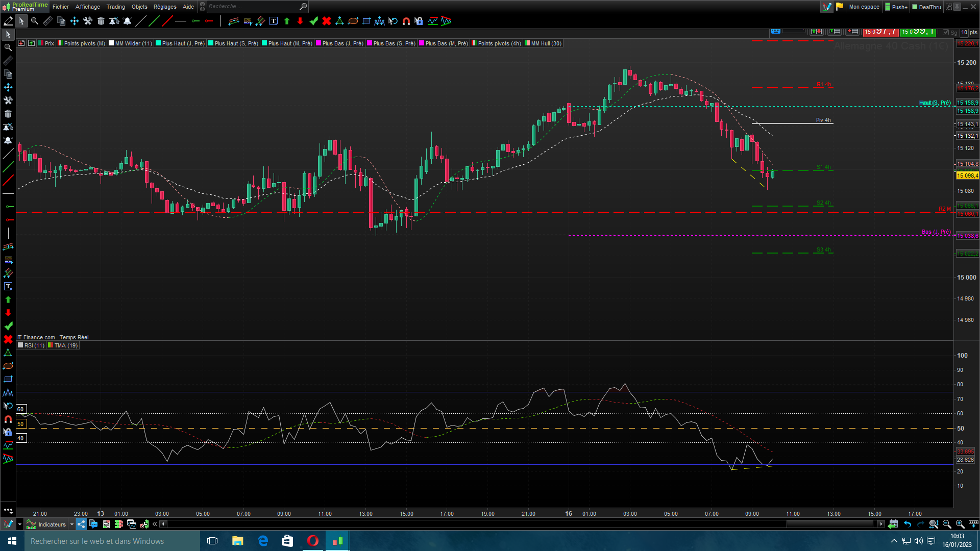The height and width of the screenshot is (551, 980).
Task: Click the blue share icon in bottom toolbar
Action: pyautogui.click(x=81, y=524)
